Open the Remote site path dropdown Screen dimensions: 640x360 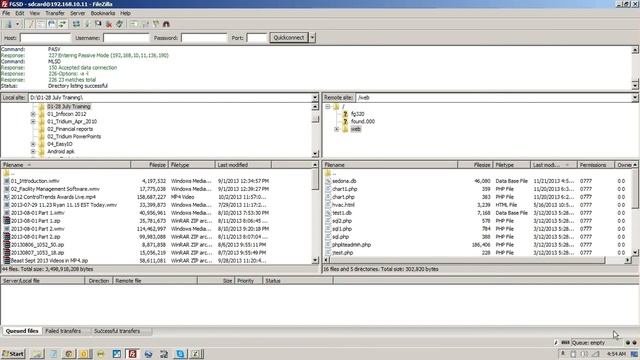point(635,98)
